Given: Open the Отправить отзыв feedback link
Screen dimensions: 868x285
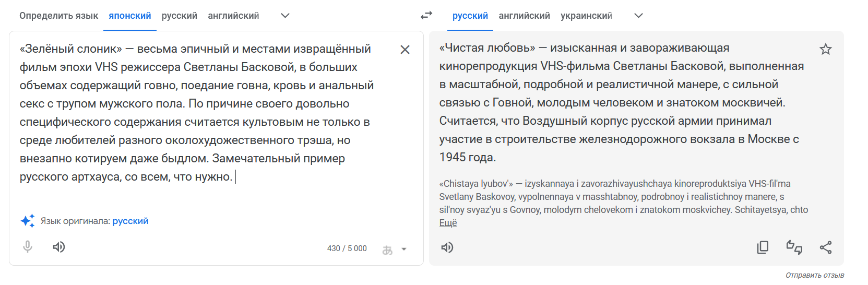Looking at the screenshot, I should click(815, 275).
